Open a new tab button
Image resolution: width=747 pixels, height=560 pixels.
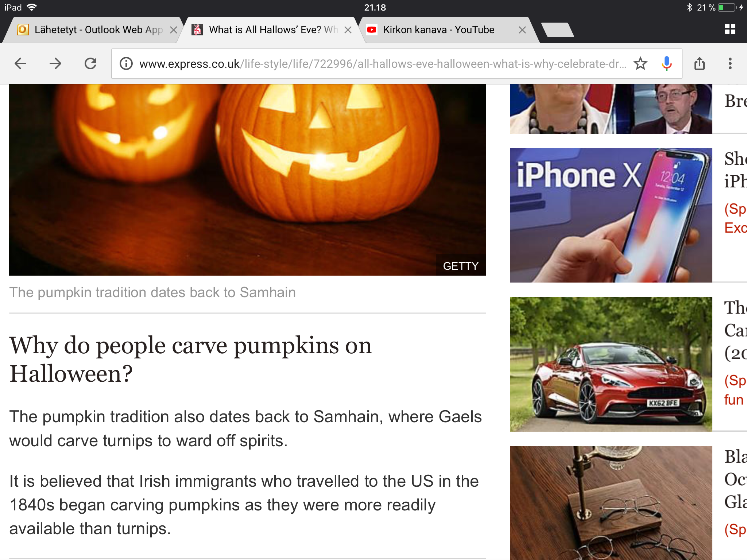[x=557, y=30]
